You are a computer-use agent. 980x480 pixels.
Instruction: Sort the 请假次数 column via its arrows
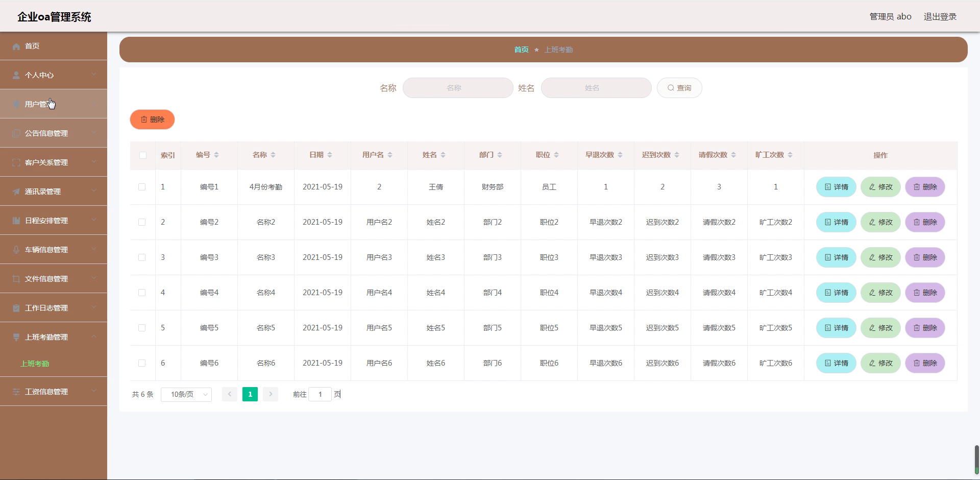[733, 155]
